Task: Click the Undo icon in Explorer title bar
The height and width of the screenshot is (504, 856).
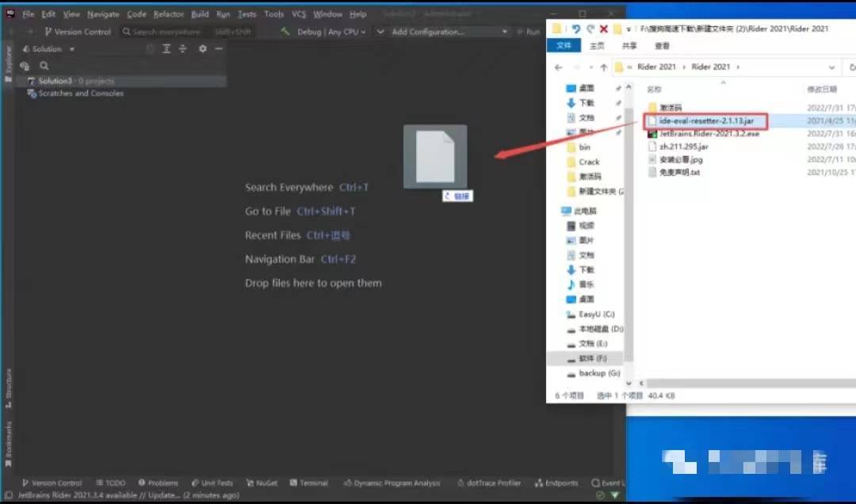Action: point(576,29)
